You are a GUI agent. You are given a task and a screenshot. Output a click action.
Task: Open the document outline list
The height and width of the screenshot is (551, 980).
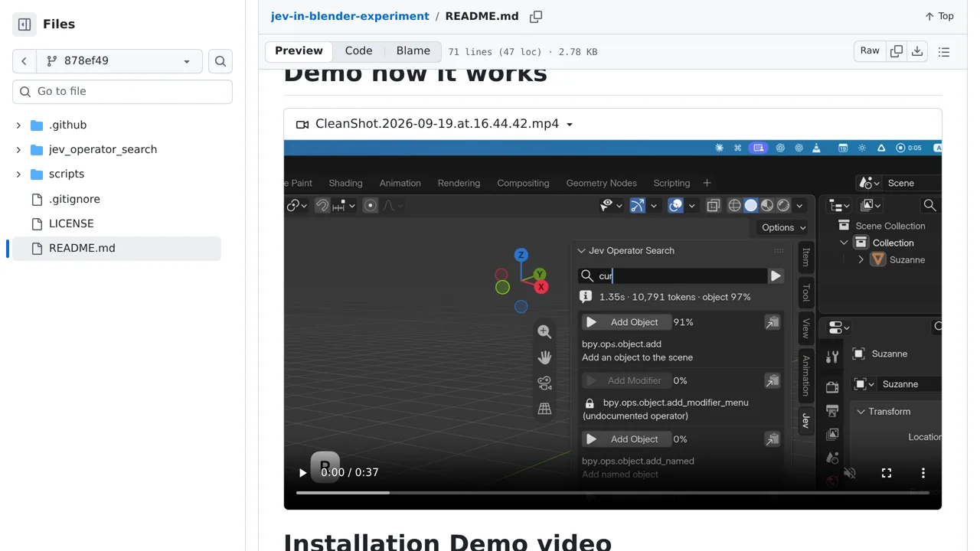coord(944,52)
